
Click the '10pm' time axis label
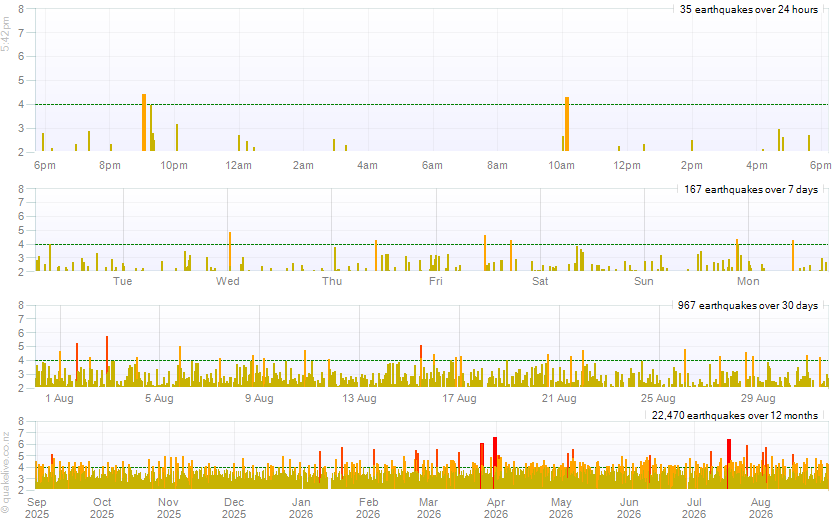[x=174, y=166]
